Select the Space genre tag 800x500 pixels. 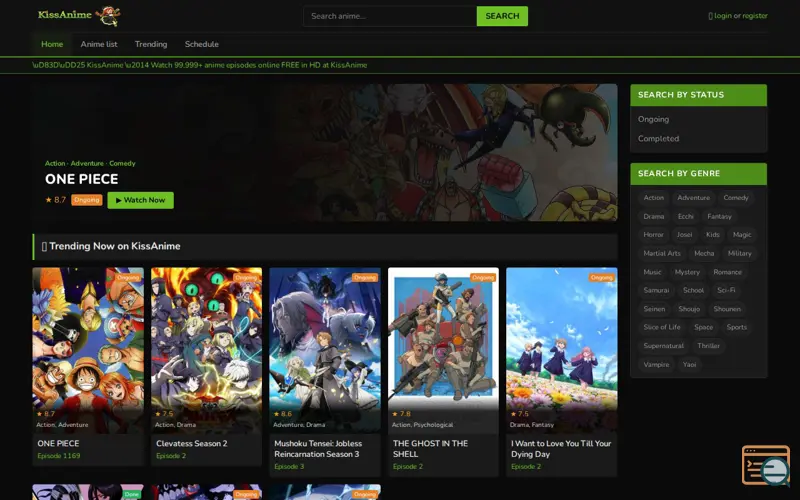click(x=703, y=327)
